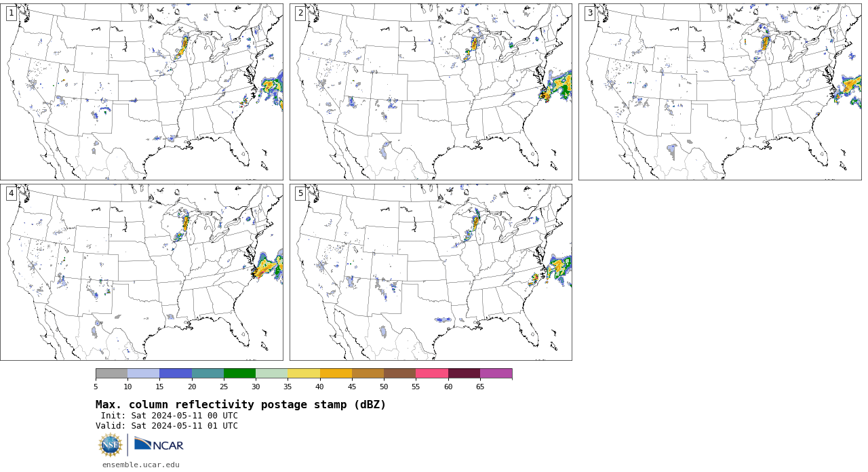Select the pale green 30-35 dBZ swatch
The image size is (868, 472).
point(272,374)
